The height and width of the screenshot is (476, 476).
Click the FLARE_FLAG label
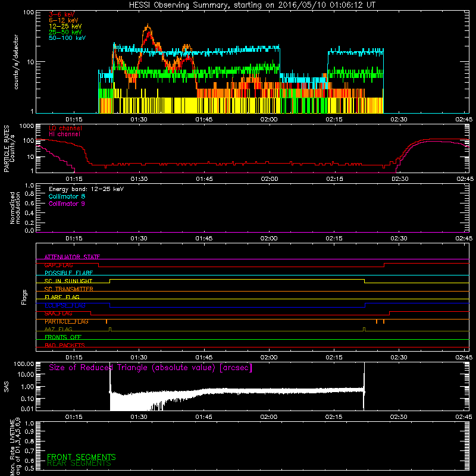[62, 297]
